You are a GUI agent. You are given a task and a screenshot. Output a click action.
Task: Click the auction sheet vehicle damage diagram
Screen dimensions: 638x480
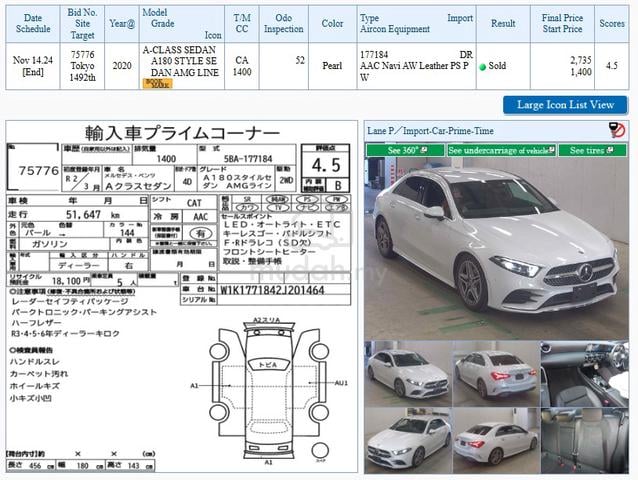[x=269, y=391]
